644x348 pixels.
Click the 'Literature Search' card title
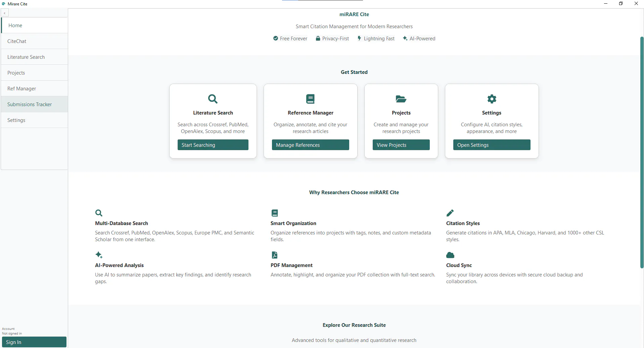tap(213, 113)
